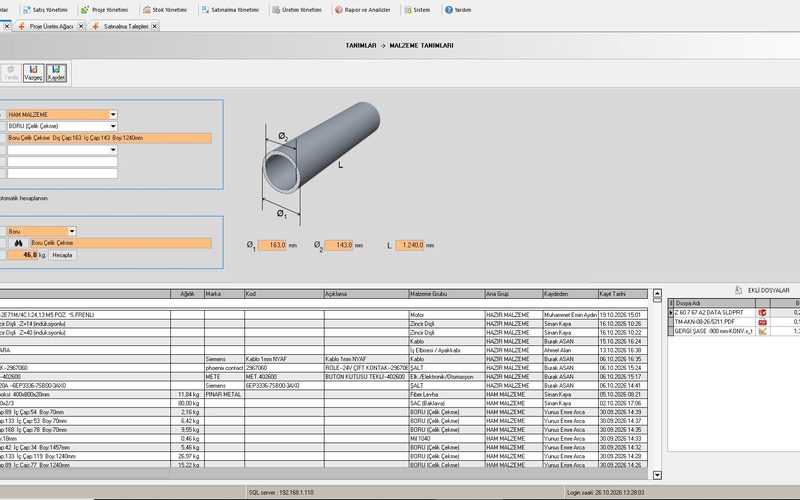The image size is (800, 500).
Task: Click the Dosya Adı column header
Action: click(x=715, y=303)
